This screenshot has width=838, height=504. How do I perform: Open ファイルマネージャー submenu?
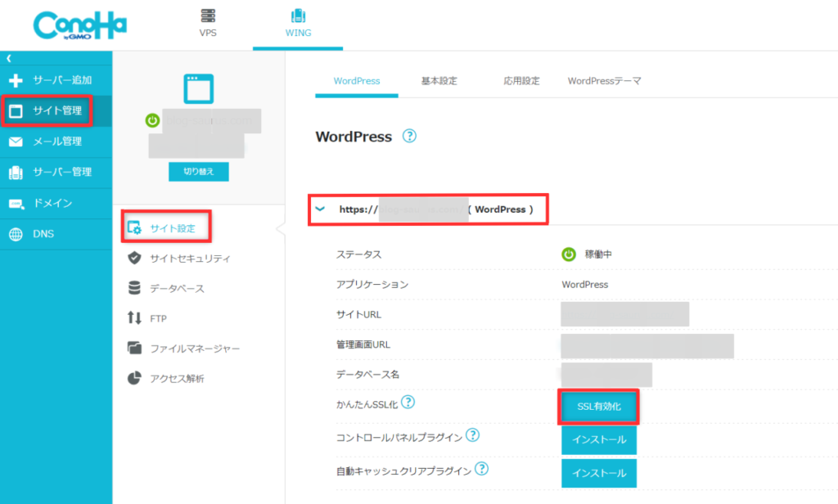click(195, 349)
